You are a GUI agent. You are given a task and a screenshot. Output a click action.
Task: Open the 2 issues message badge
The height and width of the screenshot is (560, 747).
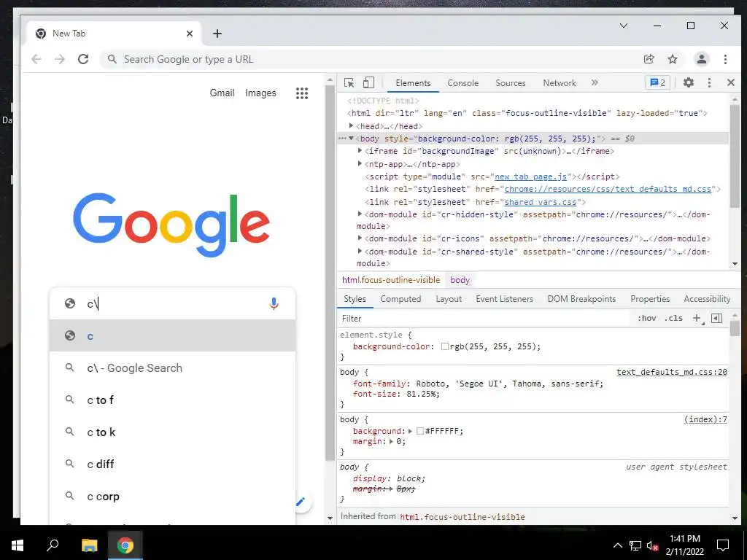pyautogui.click(x=657, y=82)
